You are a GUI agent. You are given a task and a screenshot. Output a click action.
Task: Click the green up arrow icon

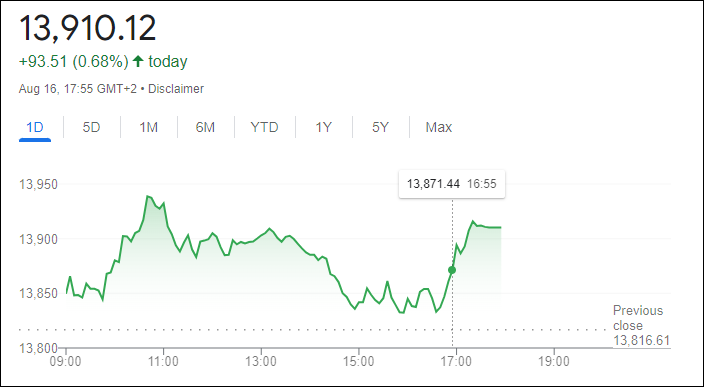[x=138, y=61]
